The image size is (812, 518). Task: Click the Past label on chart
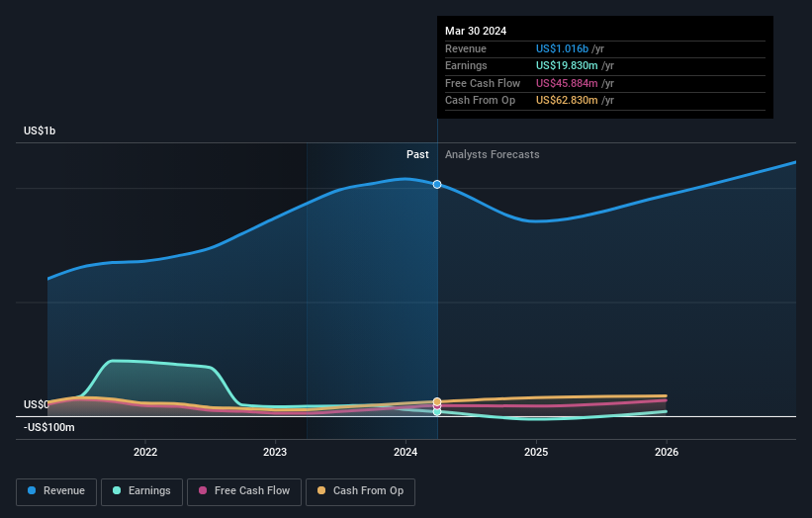pyautogui.click(x=417, y=155)
